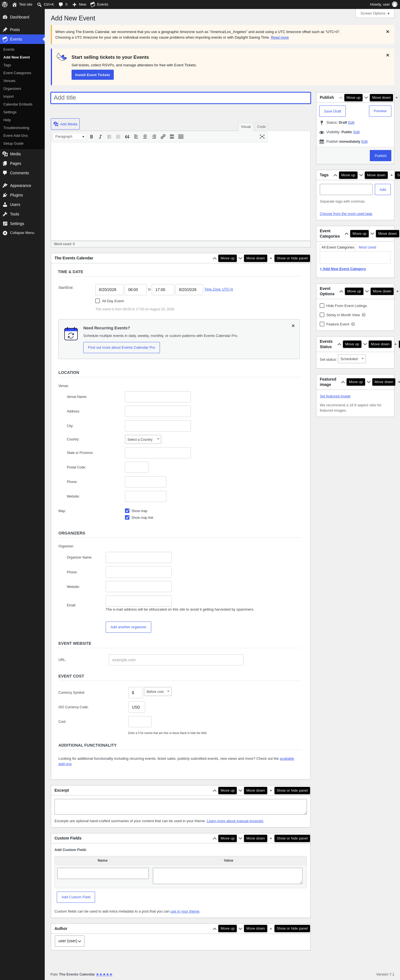Check the Feature Event option

click(x=322, y=324)
